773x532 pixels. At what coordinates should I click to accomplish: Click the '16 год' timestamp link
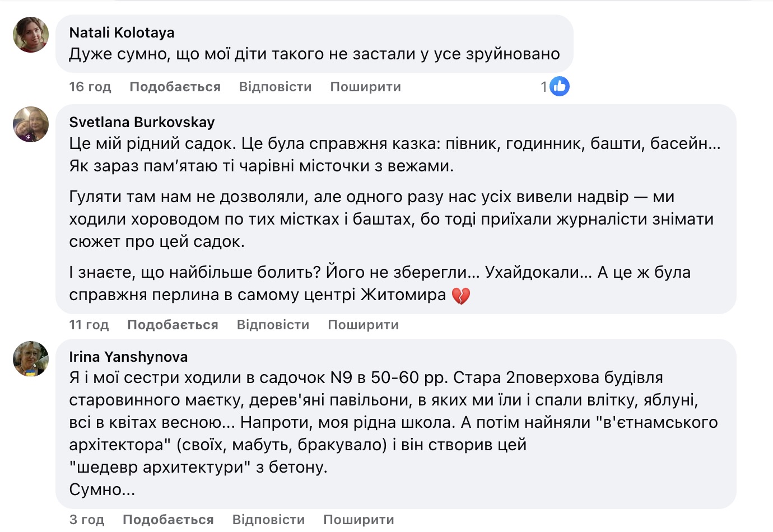coord(90,87)
